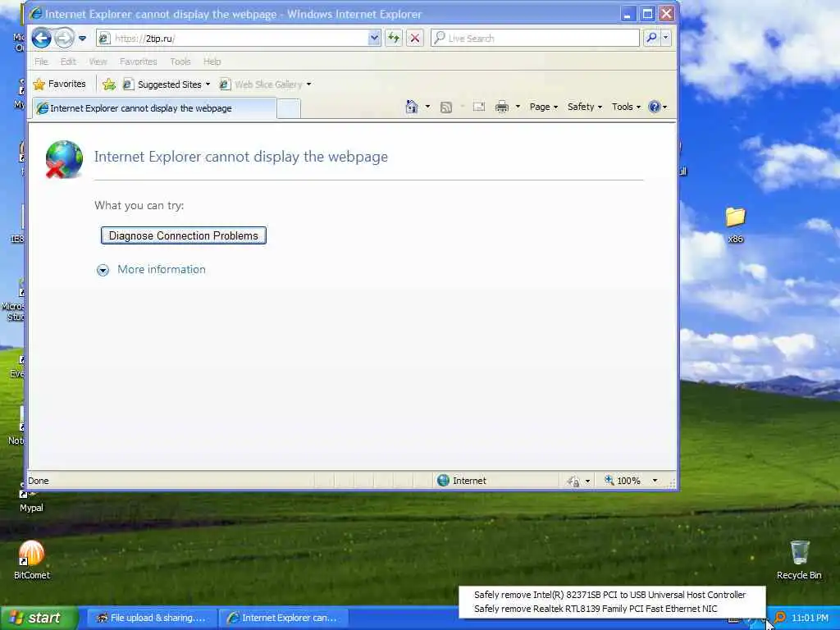This screenshot has width=840, height=630.
Task: Click the Protected mode status icon
Action: click(573, 481)
